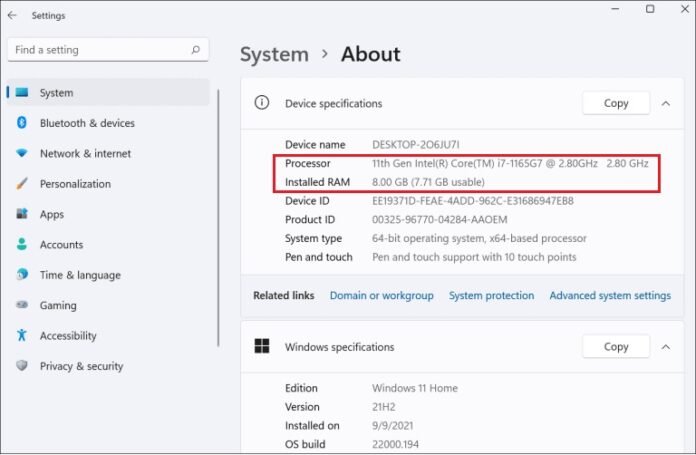Select the processor text i7-1165G7
The width and height of the screenshot is (696, 455).
click(x=520, y=163)
